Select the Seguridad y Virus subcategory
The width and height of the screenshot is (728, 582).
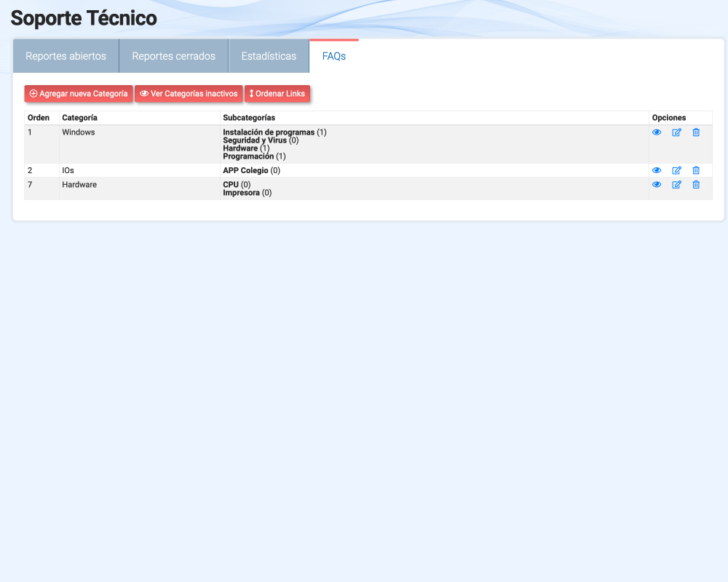tap(255, 140)
